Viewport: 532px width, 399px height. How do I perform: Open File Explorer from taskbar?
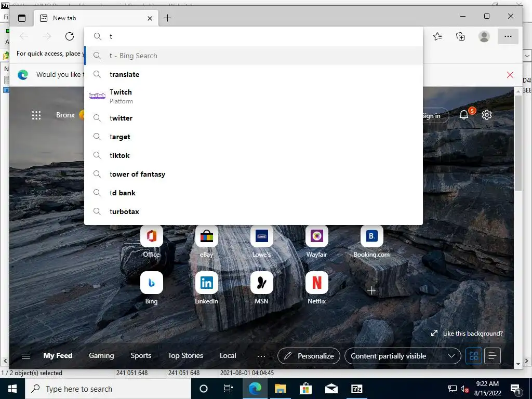point(280,389)
